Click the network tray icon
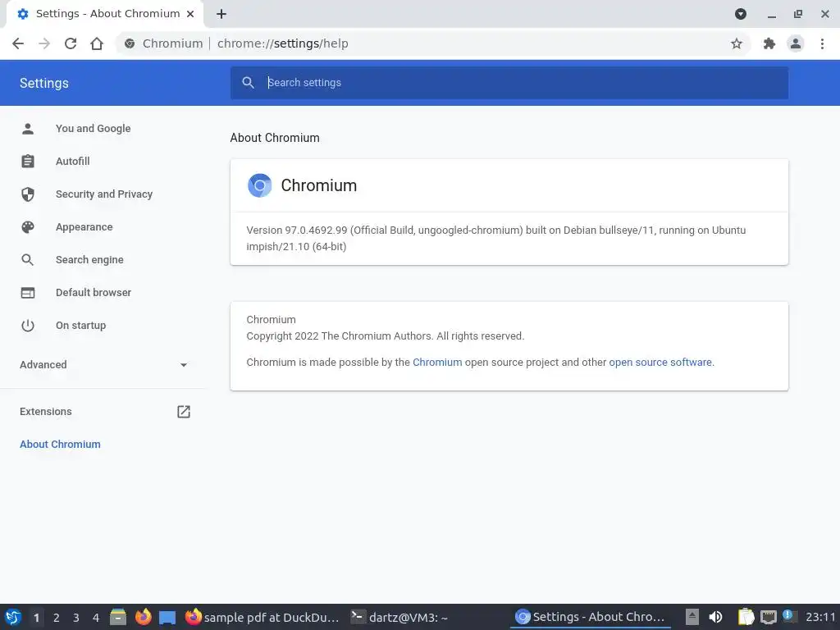This screenshot has height=630, width=840. click(x=768, y=617)
